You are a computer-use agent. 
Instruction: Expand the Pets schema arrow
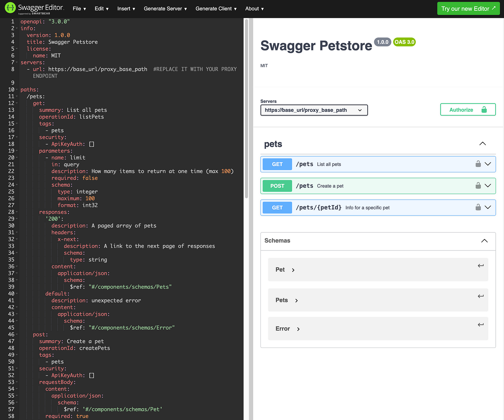pyautogui.click(x=296, y=301)
